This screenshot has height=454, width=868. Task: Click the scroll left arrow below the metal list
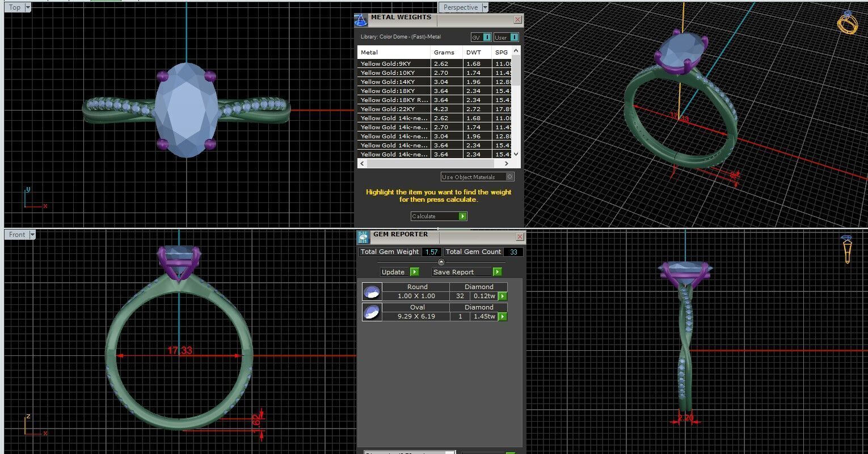361,163
